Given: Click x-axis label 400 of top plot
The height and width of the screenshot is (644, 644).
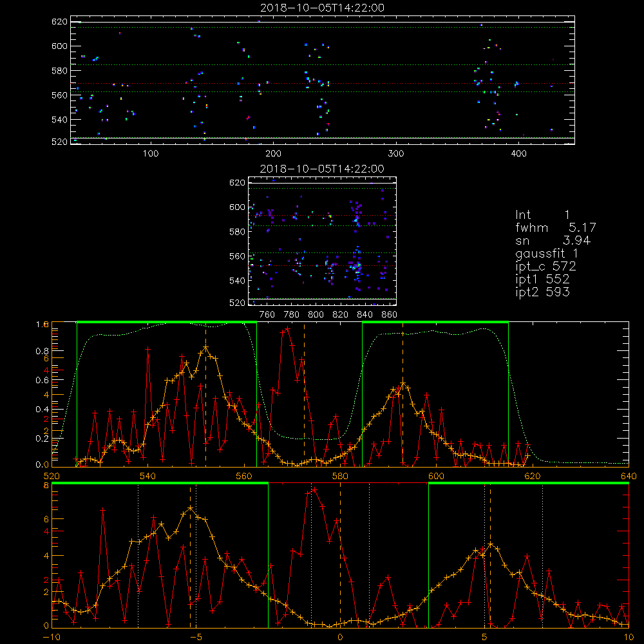Looking at the screenshot, I should tap(518, 154).
